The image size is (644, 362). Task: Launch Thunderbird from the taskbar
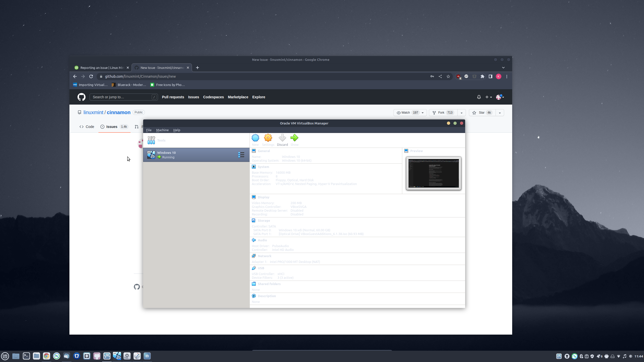click(67, 356)
